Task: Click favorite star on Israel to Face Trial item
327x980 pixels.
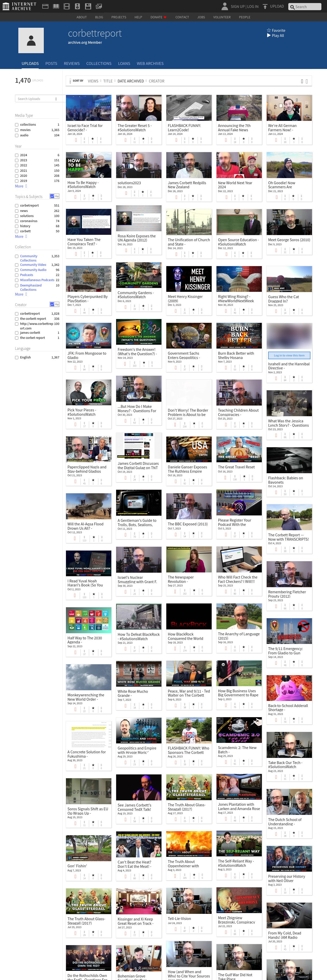Action: 92,139
